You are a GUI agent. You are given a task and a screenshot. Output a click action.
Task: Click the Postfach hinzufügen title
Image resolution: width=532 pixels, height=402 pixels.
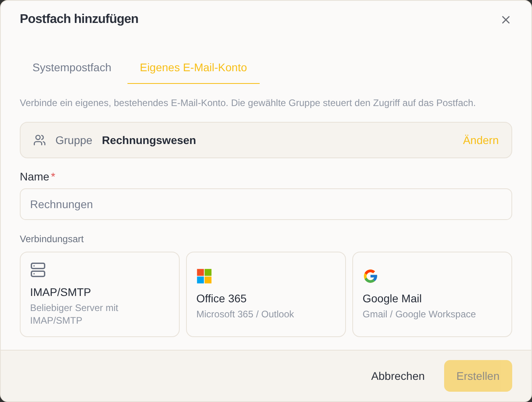click(x=79, y=19)
